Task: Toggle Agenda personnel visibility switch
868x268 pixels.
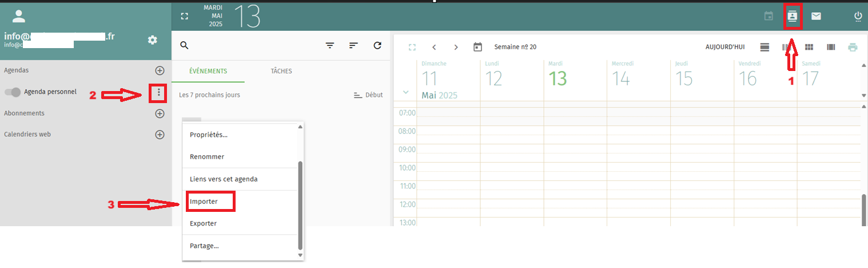Action: point(13,92)
